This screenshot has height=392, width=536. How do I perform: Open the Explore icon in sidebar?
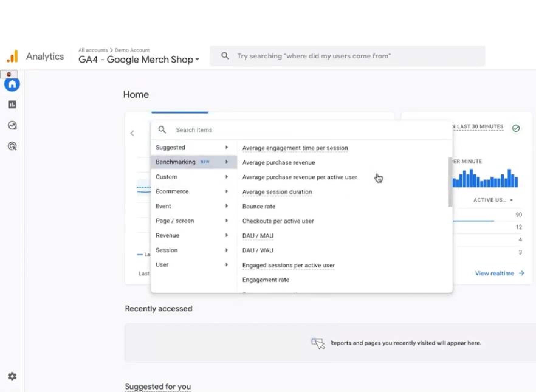[x=12, y=125]
